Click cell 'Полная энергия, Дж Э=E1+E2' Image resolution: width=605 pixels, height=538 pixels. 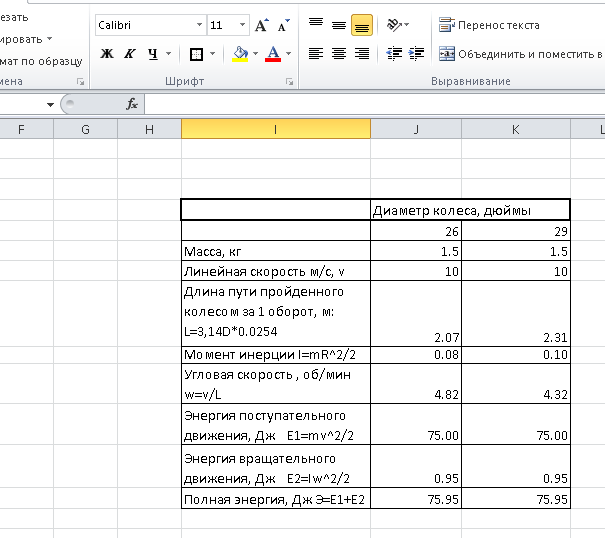(275, 499)
